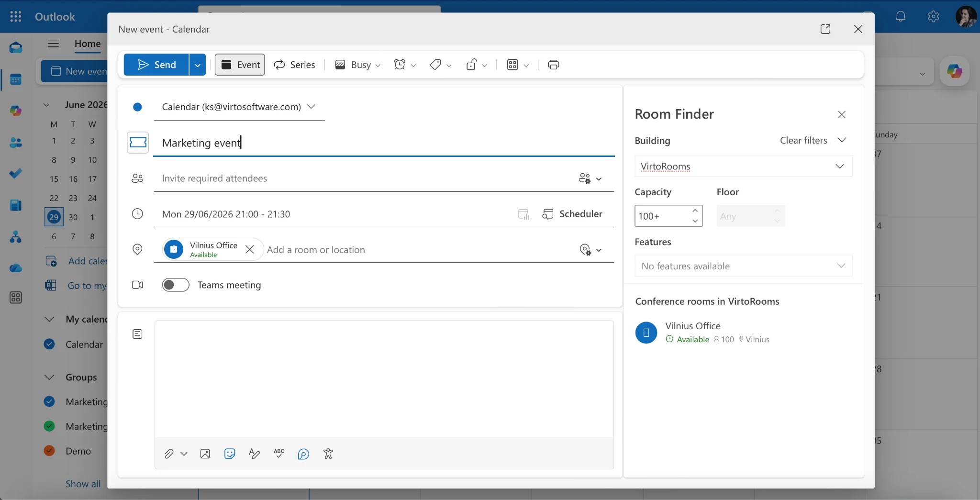Click the Copilot icon at top right

(x=955, y=71)
